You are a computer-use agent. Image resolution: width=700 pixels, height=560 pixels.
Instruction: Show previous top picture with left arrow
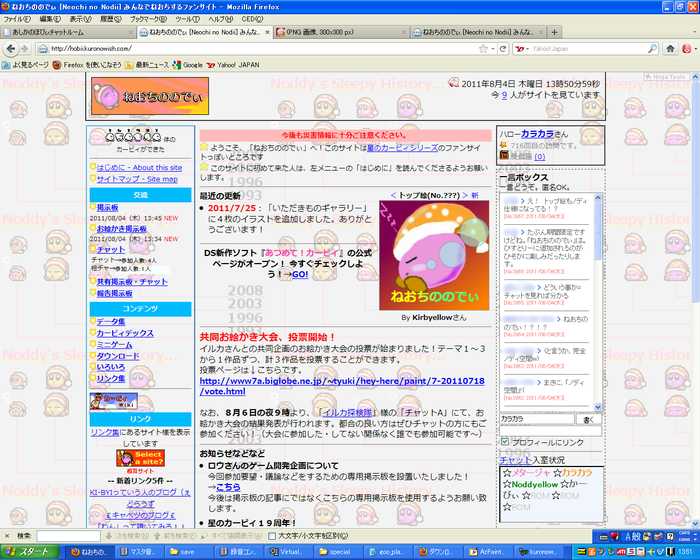(393, 195)
